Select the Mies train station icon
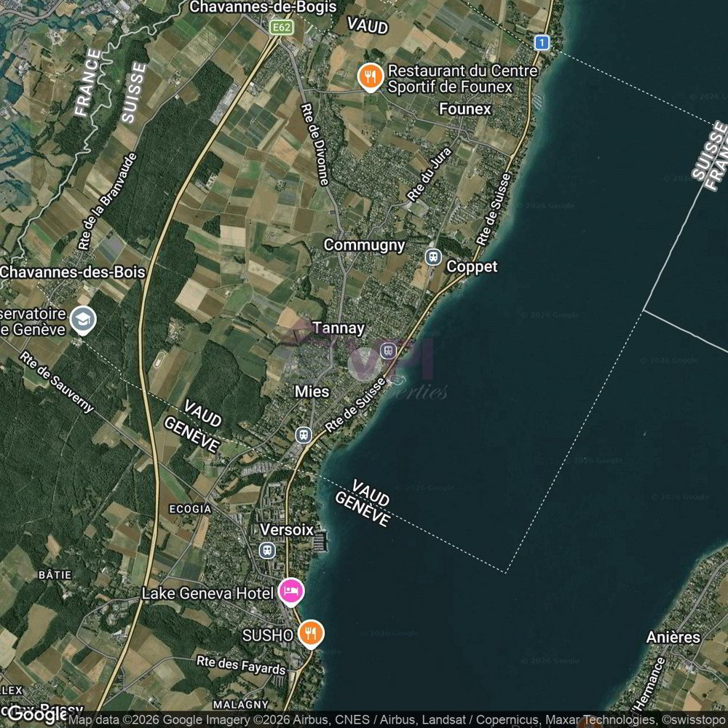The image size is (728, 728). (303, 435)
